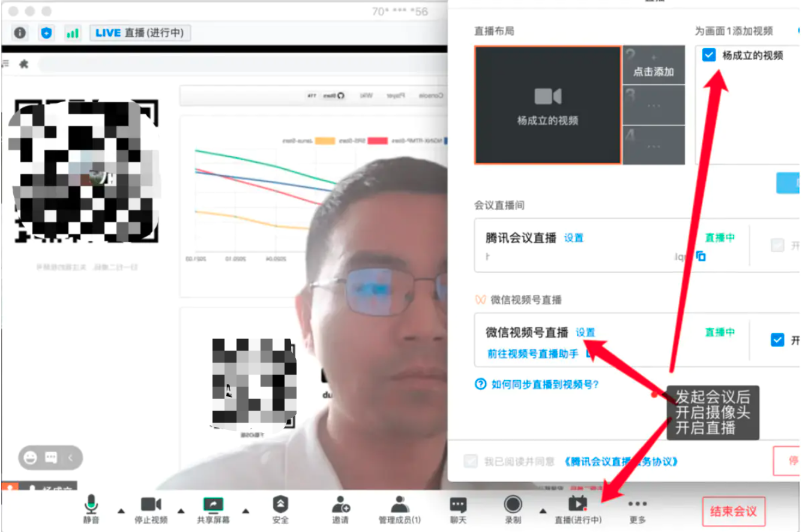Click GitHub Stars badge in shared screen

(334, 95)
